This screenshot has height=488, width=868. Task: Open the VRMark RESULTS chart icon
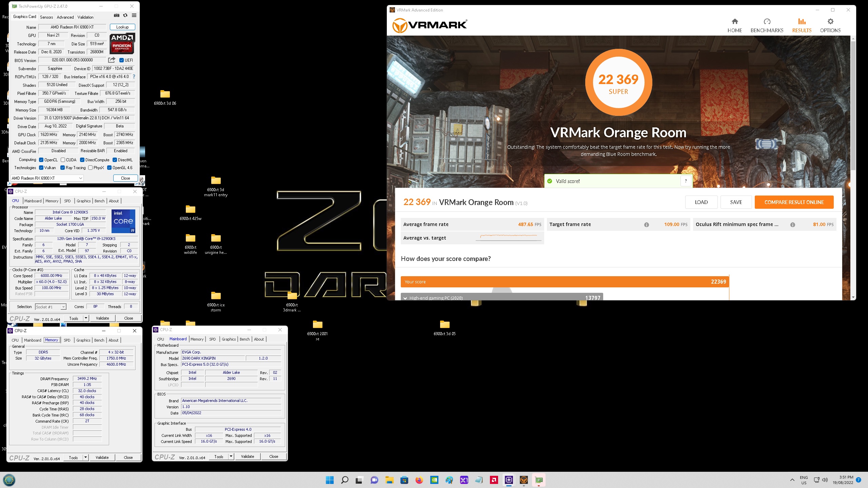point(802,22)
